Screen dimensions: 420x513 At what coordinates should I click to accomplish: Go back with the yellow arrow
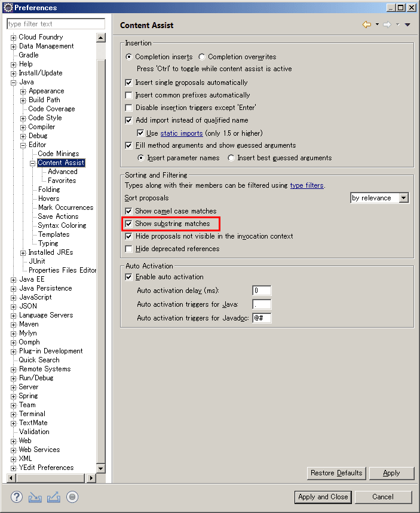pyautogui.click(x=367, y=25)
